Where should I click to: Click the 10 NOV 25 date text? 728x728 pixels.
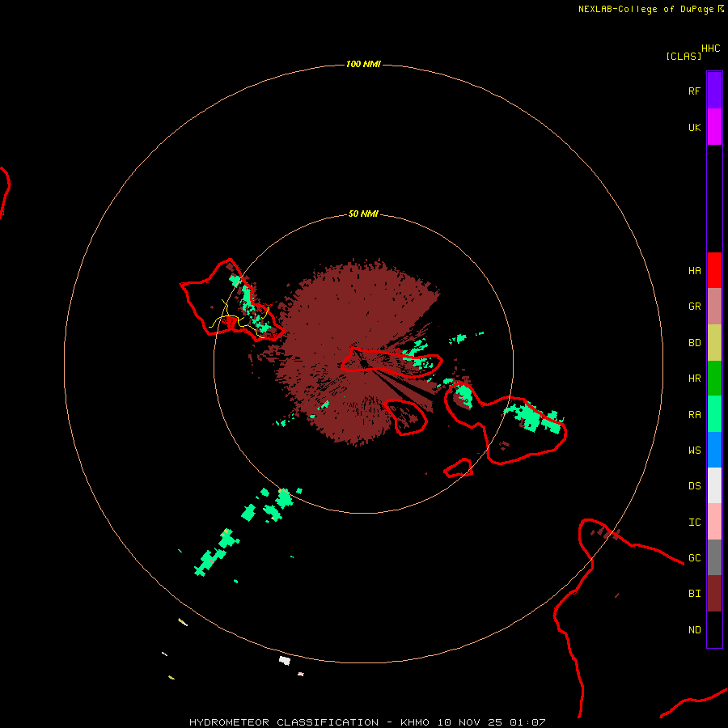pyautogui.click(x=470, y=722)
